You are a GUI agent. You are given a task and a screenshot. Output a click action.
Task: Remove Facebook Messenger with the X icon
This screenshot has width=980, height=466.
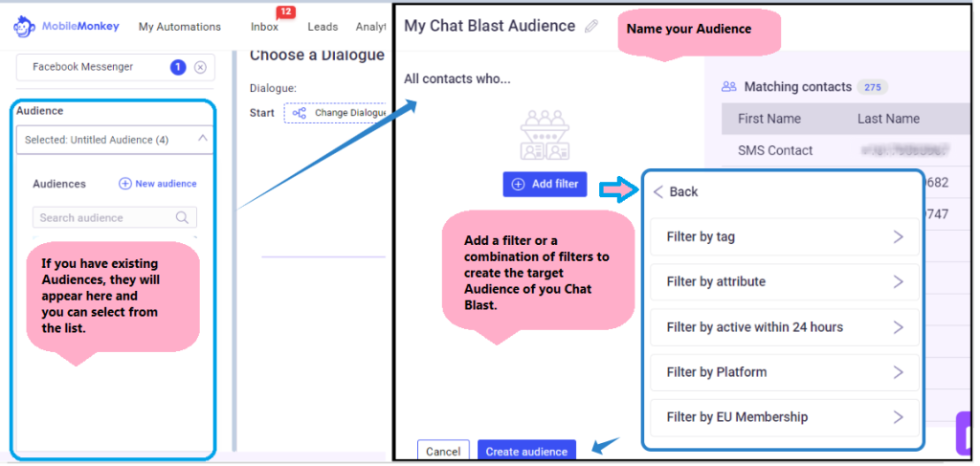(200, 68)
